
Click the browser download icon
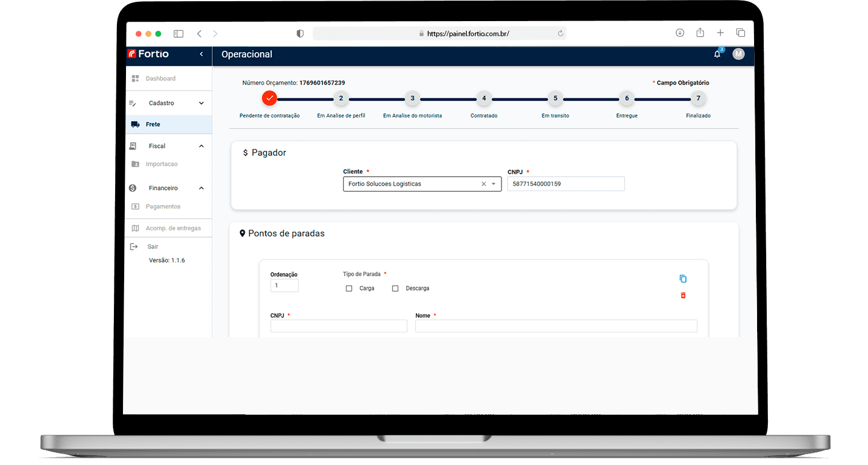[680, 33]
